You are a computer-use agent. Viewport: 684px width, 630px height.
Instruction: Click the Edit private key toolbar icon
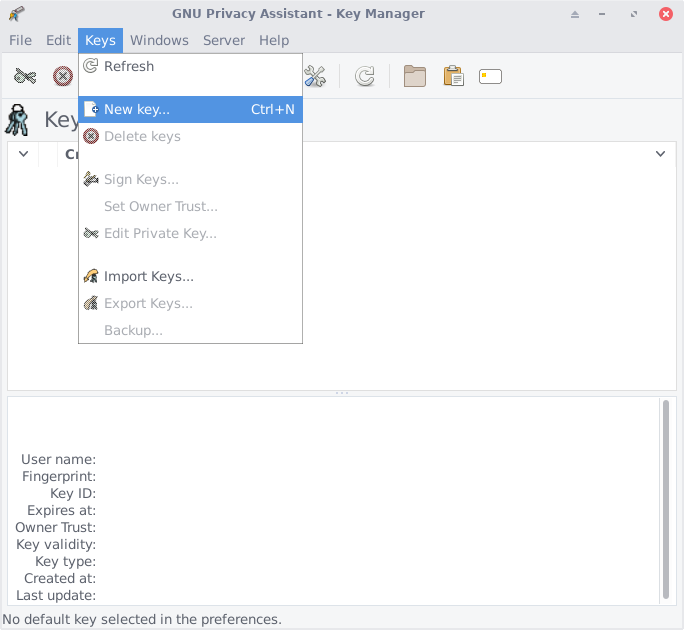(x=25, y=76)
